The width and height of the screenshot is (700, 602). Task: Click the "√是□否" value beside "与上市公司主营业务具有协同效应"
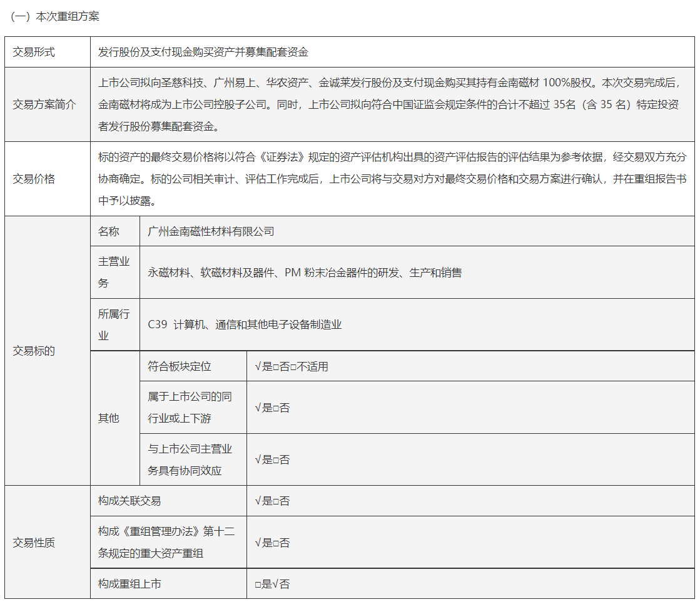click(x=272, y=459)
